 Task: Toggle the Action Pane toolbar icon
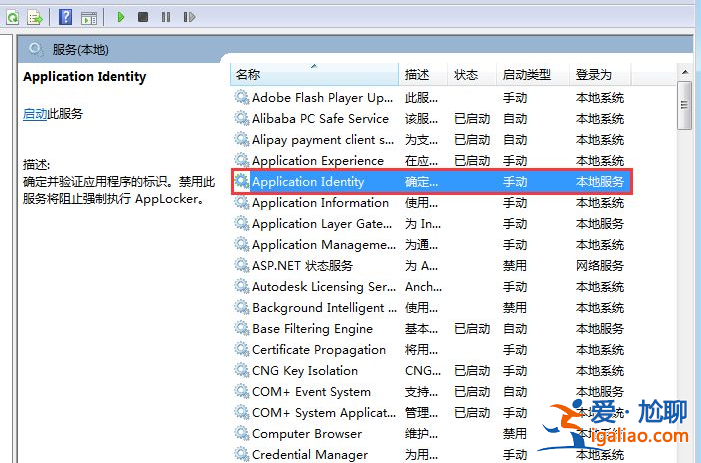(89, 18)
